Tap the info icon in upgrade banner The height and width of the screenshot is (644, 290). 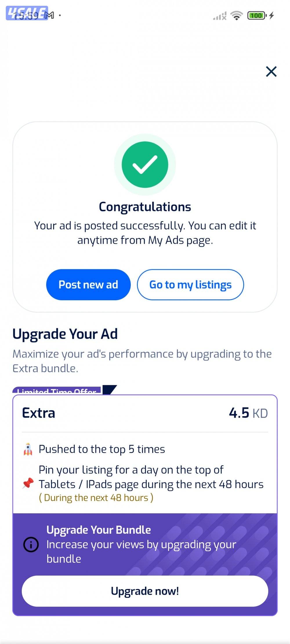click(31, 544)
